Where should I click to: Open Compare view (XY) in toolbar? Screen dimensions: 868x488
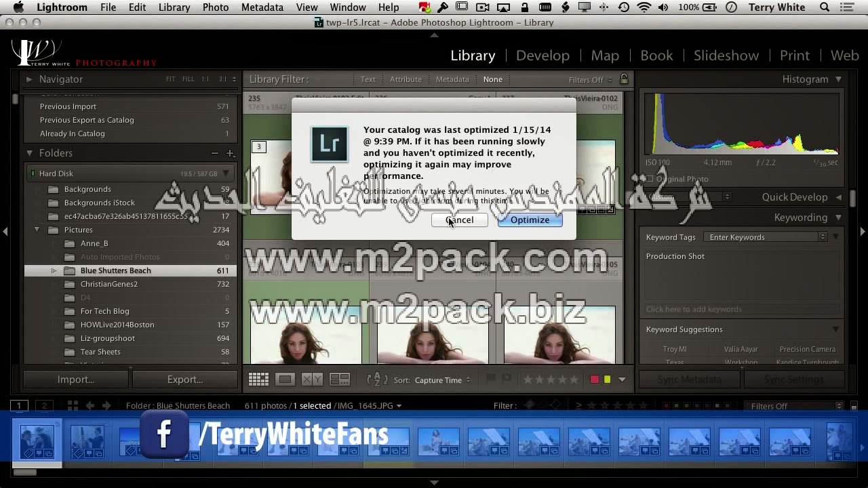(x=312, y=380)
